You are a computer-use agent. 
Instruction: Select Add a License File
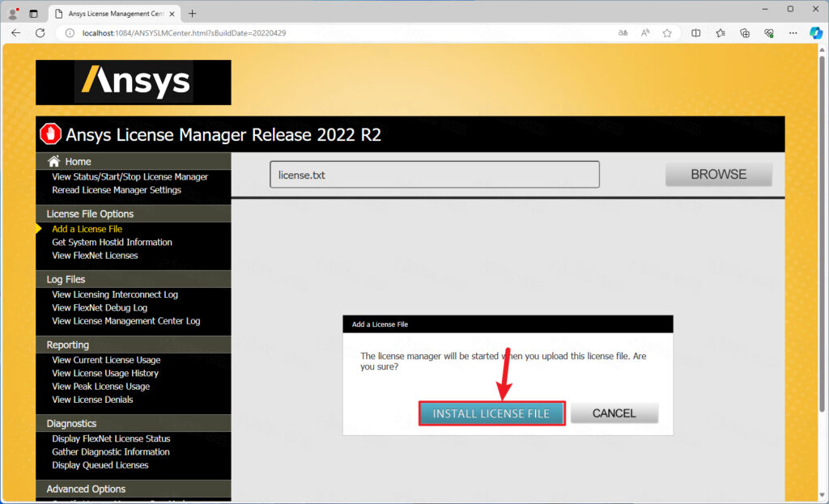pyautogui.click(x=87, y=229)
